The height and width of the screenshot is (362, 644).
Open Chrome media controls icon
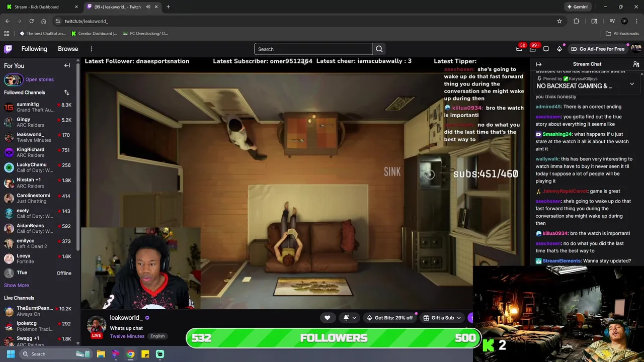tap(612, 21)
